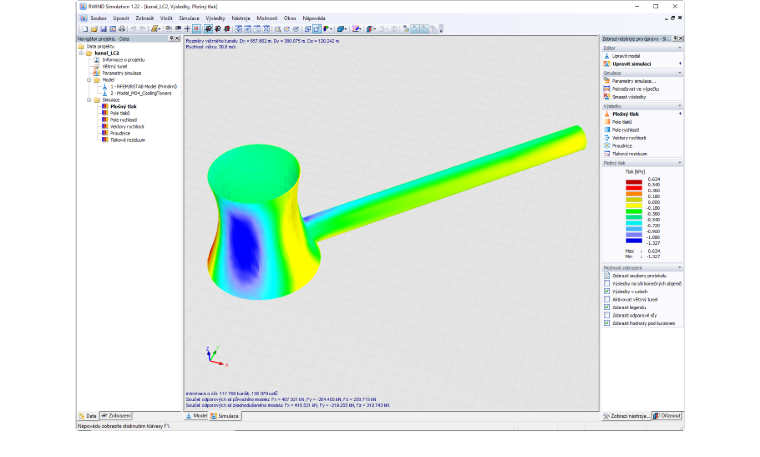
Task: Click the dark blue -1.327 legend swatch
Action: pos(633,240)
